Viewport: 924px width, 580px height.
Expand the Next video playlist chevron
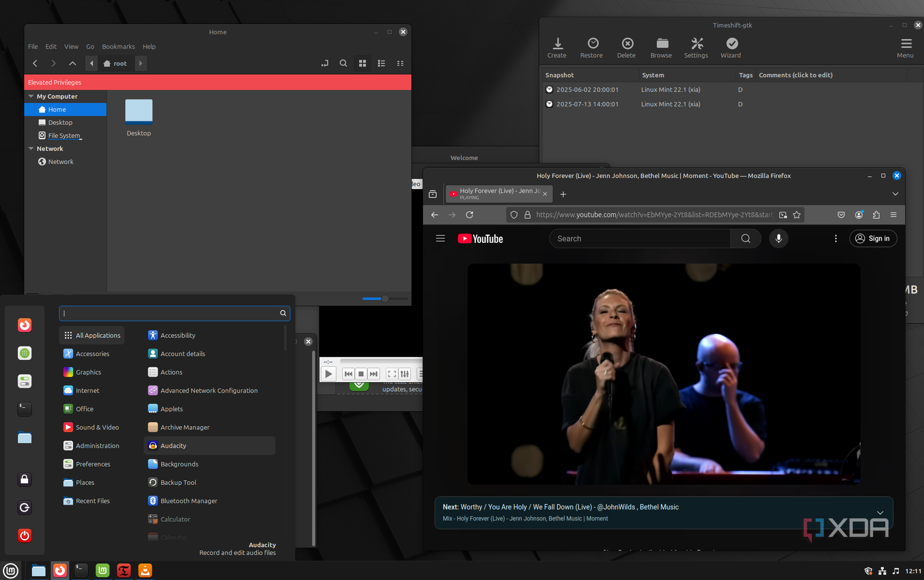(880, 512)
